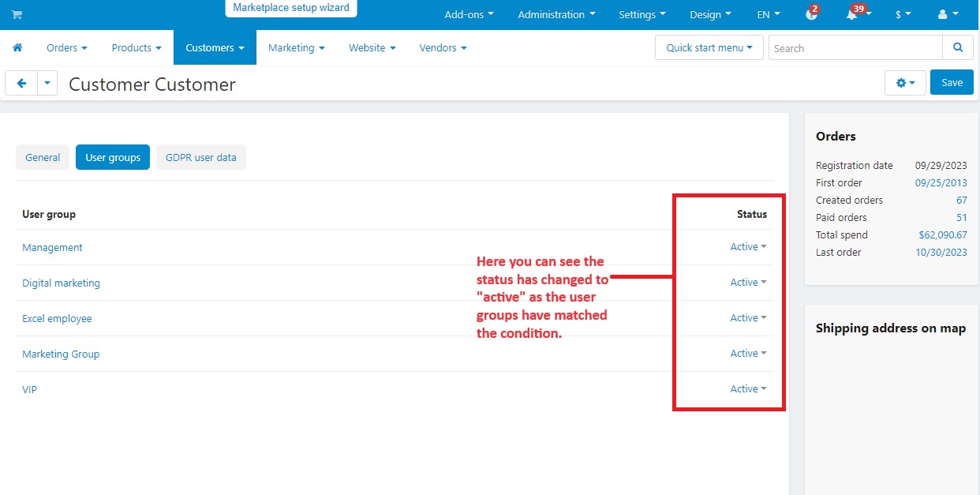The width and height of the screenshot is (980, 495).
Task: Click the search magnifier icon
Action: pos(957,48)
